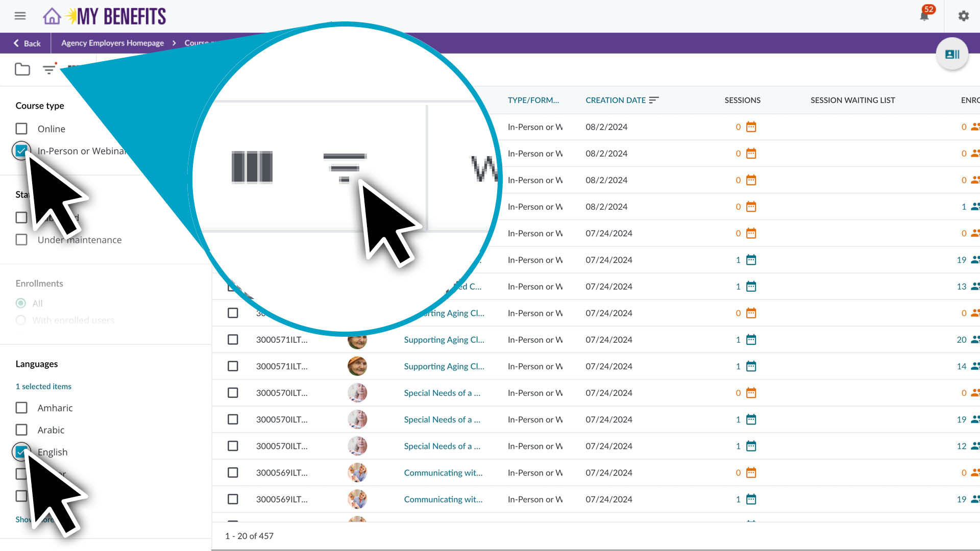Expand more languages via Show more link
The image size is (980, 551).
[34, 519]
